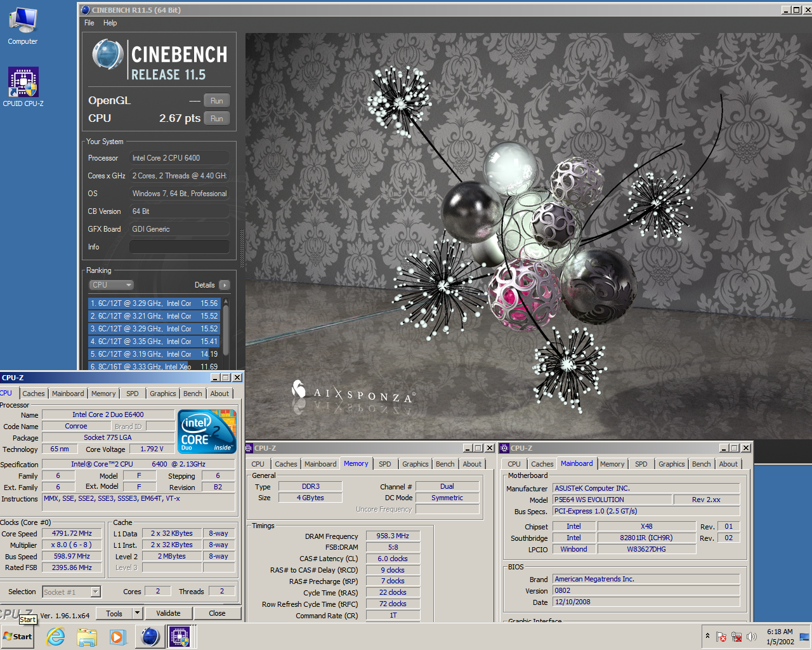This screenshot has width=812, height=650.
Task: Switch to CPU-Z taskbar button
Action: tap(180, 637)
